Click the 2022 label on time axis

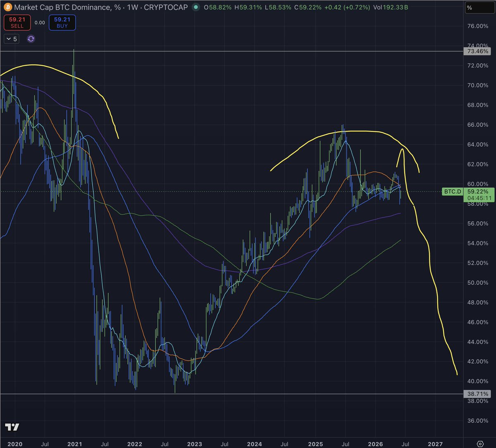(135, 444)
